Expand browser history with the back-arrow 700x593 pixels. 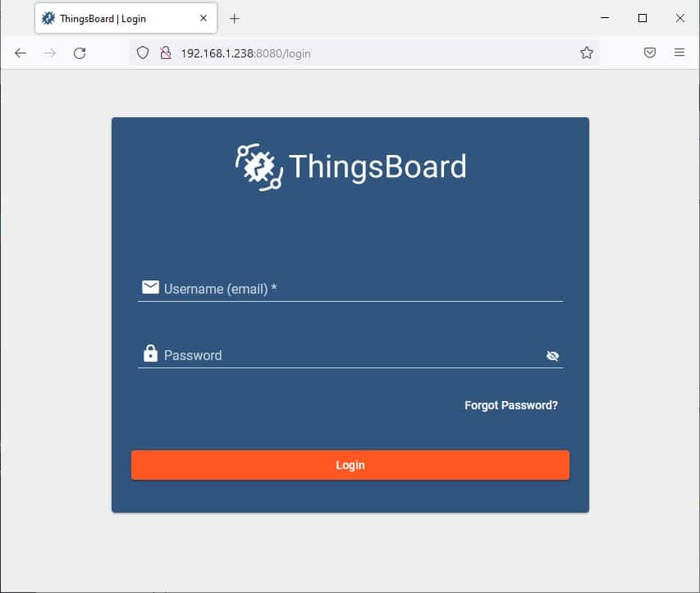[20, 52]
